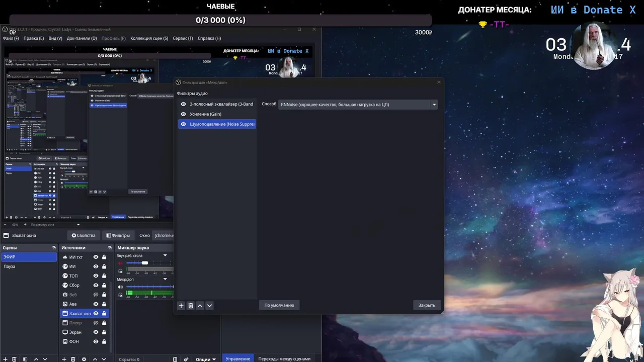
Task: Click the Микр/доп volume slider
Action: point(149,287)
